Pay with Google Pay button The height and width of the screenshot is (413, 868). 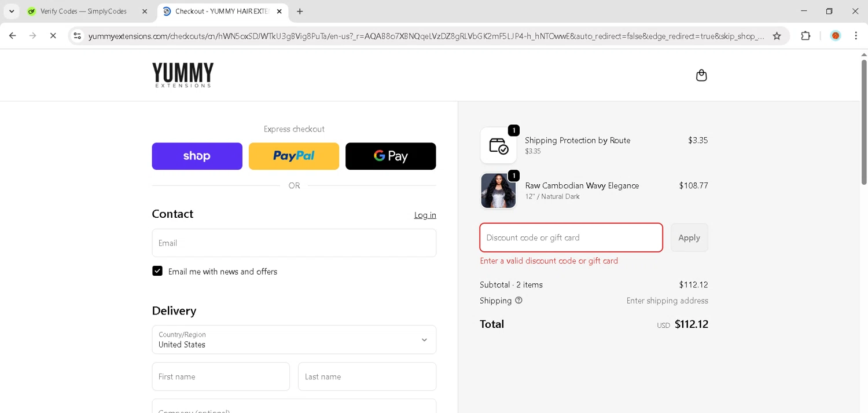(391, 156)
